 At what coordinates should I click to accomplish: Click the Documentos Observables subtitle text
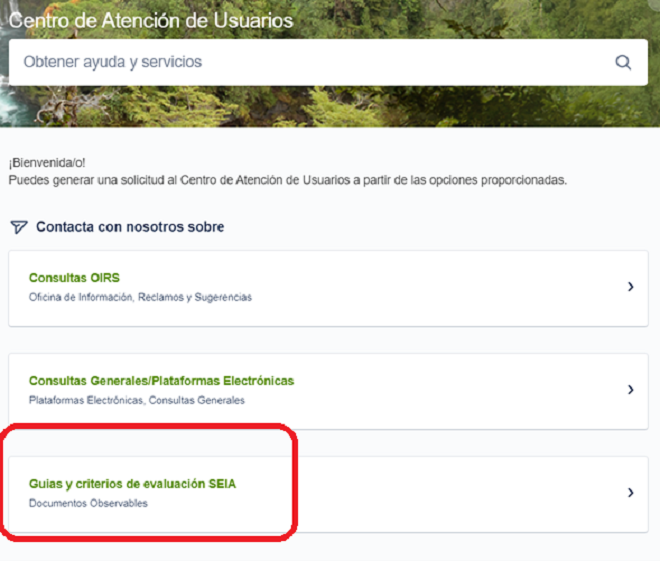pyautogui.click(x=88, y=503)
